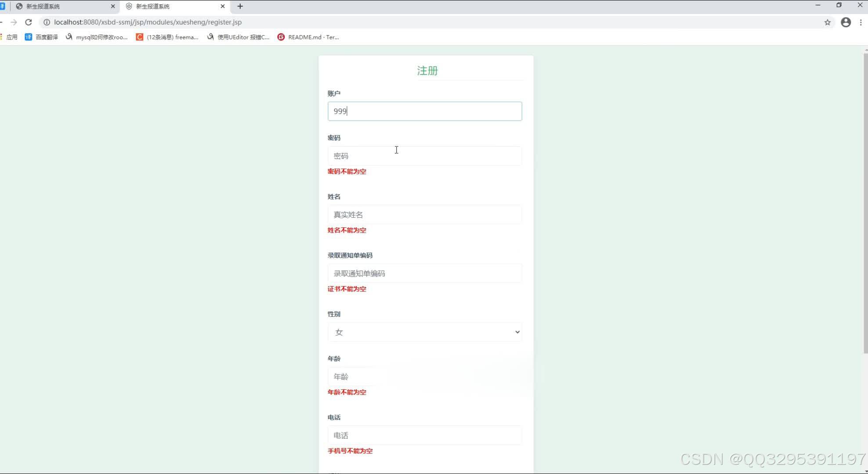Open the mysql如何修改roo... bookmark
The height and width of the screenshot is (474, 868).
point(97,37)
